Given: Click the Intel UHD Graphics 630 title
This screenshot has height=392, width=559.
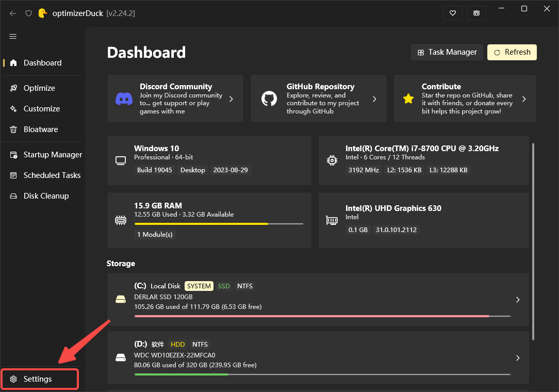Looking at the screenshot, I should click(x=393, y=208).
